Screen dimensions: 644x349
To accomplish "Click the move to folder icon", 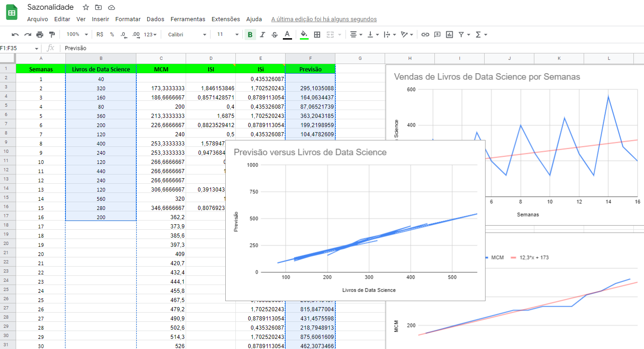I will point(98,7).
